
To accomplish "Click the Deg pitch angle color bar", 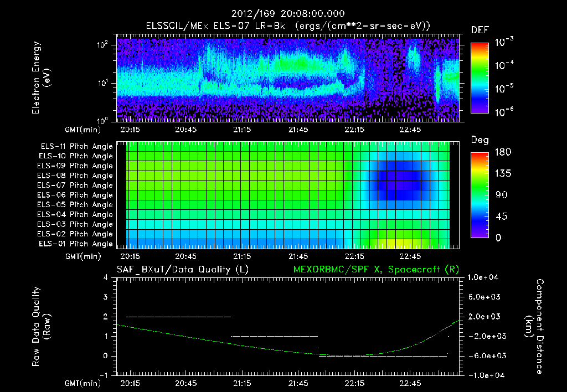I will click(480, 195).
